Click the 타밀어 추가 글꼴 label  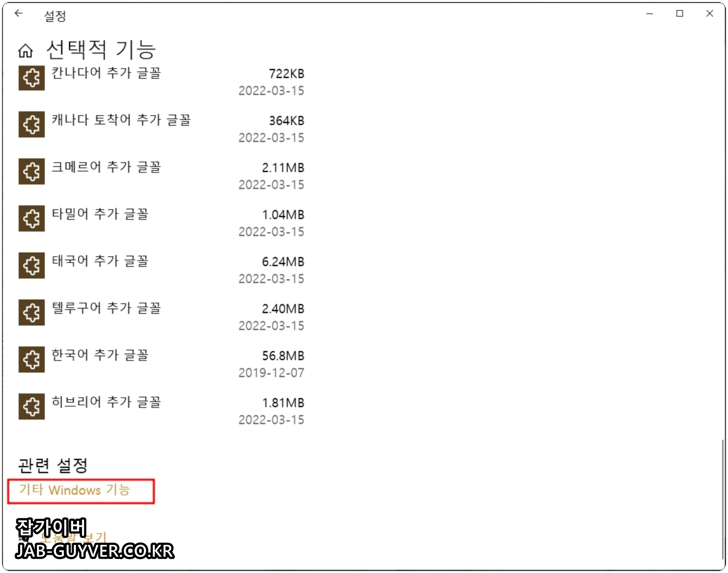[100, 214]
